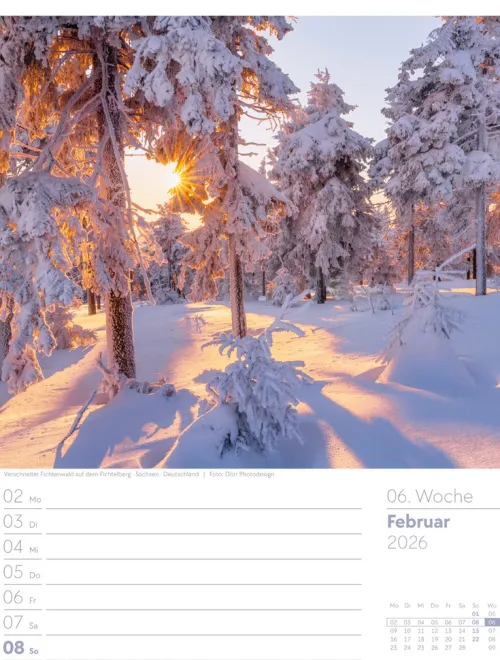Select day 01 in the mini calendar
Image resolution: width=500 pixels, height=660 pixels.
click(476, 614)
